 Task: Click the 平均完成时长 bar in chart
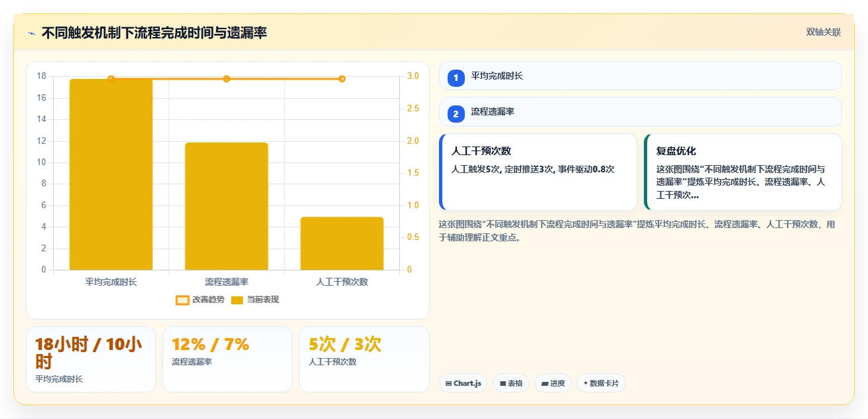click(x=111, y=174)
